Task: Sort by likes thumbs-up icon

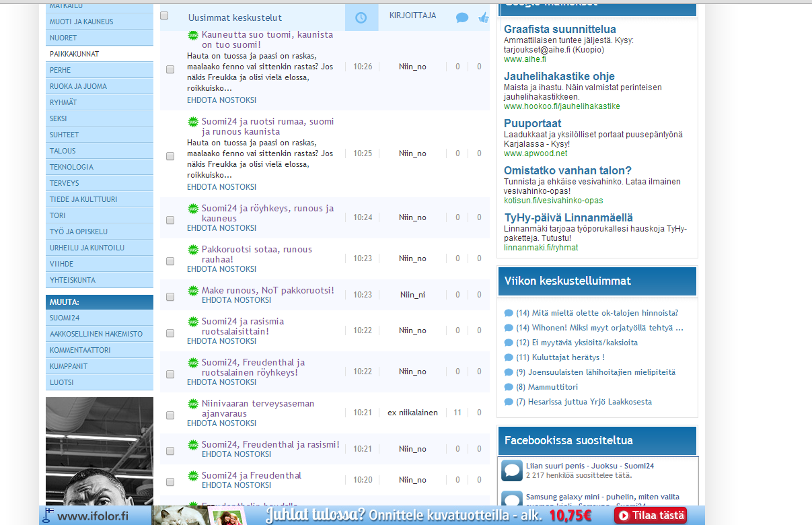Action: (x=483, y=18)
